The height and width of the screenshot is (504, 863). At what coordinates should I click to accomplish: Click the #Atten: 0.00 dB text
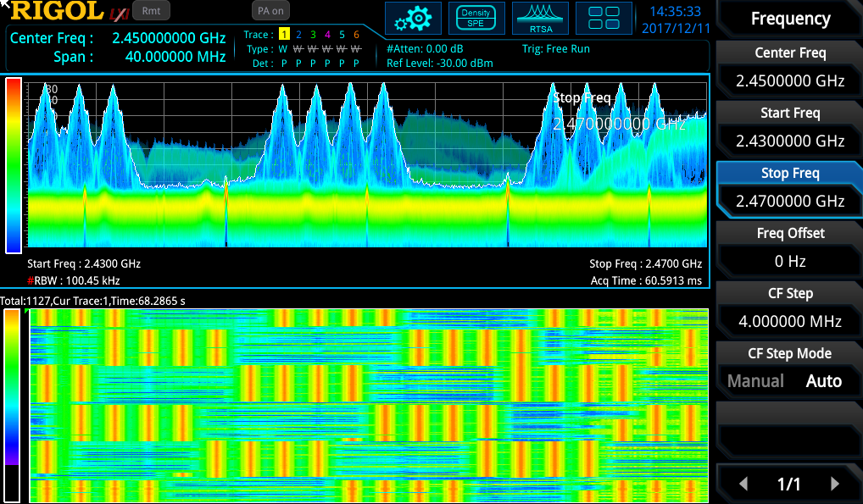click(x=425, y=49)
